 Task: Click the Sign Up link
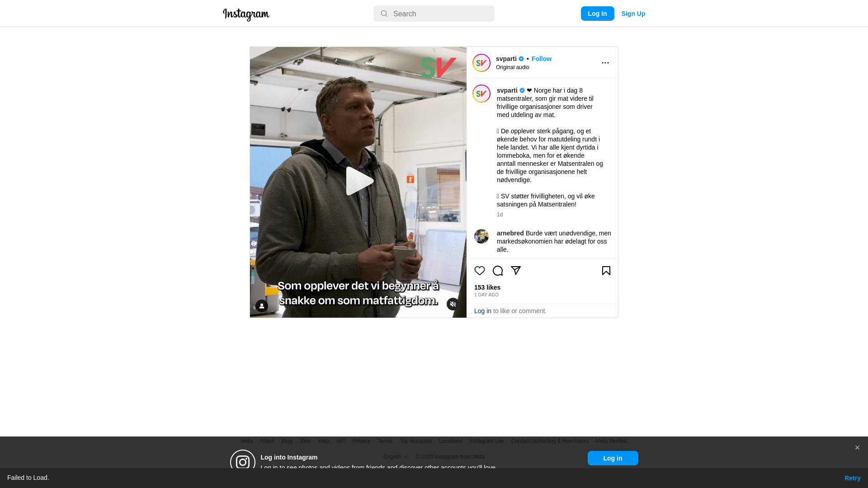coord(633,14)
